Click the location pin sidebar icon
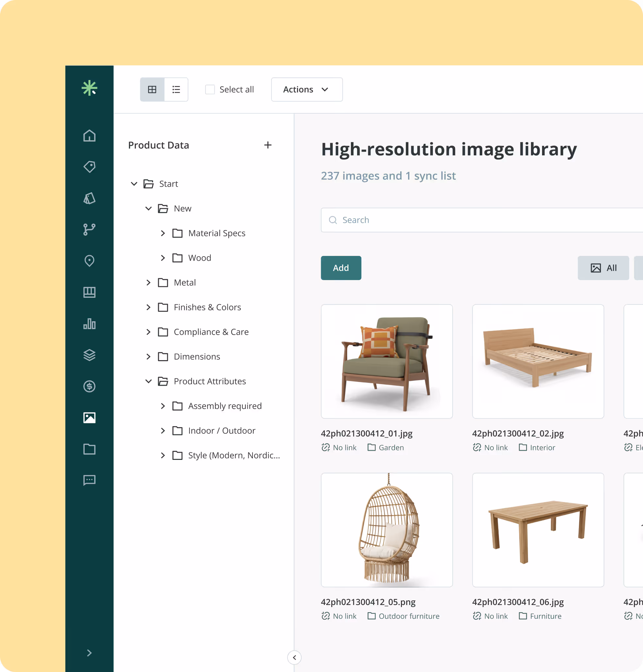This screenshot has width=643, height=672. 90,261
